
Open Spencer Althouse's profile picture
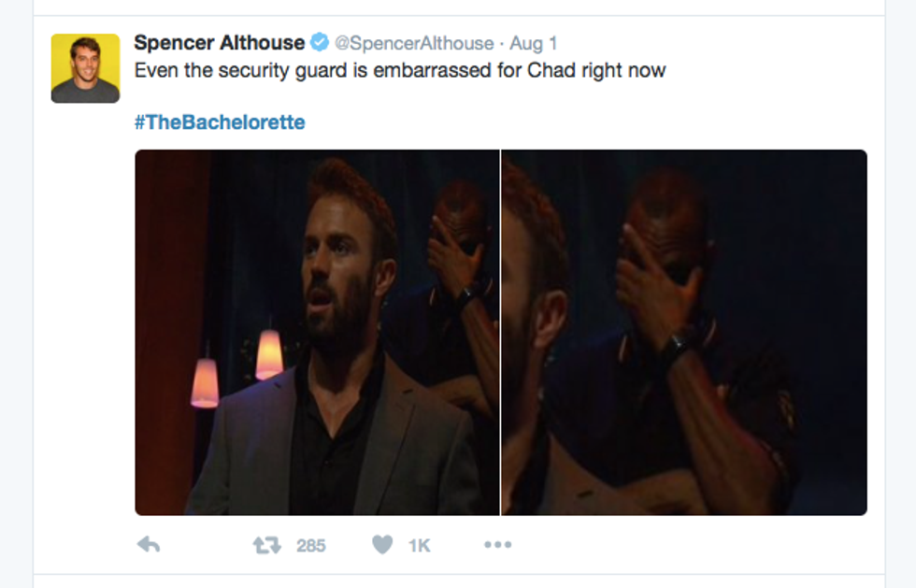coord(85,68)
